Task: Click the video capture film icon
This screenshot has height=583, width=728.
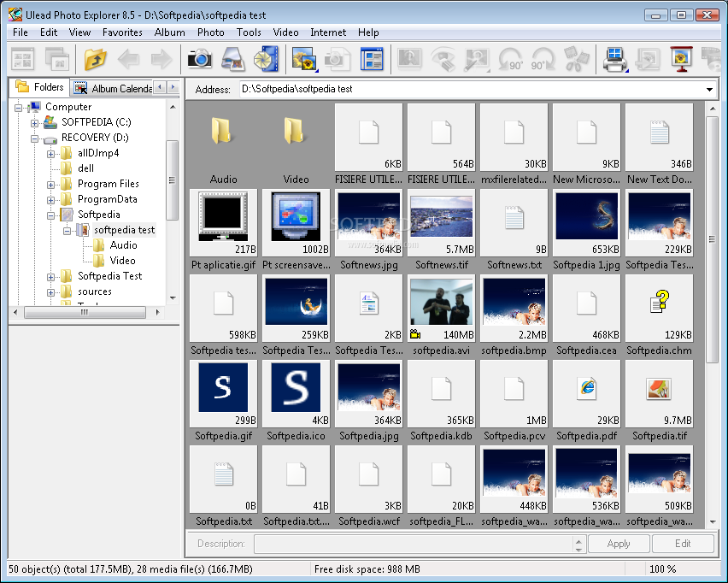Action: tap(266, 59)
